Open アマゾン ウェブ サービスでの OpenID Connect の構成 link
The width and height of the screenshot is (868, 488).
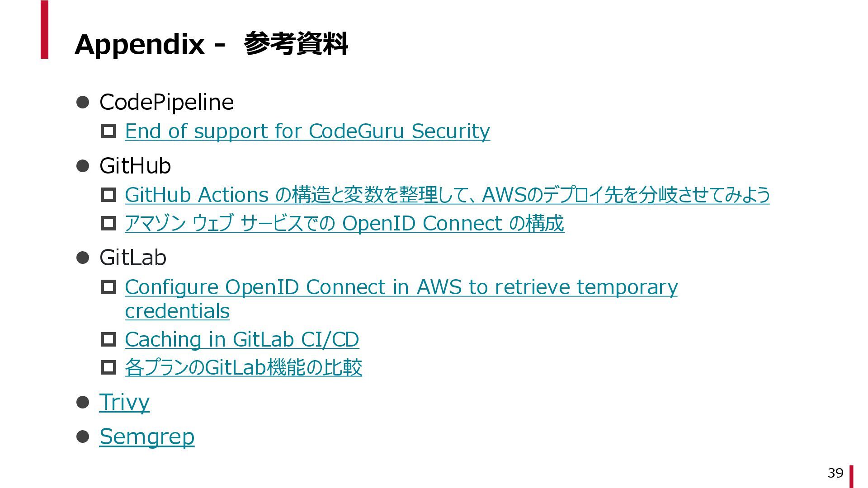[x=344, y=224]
